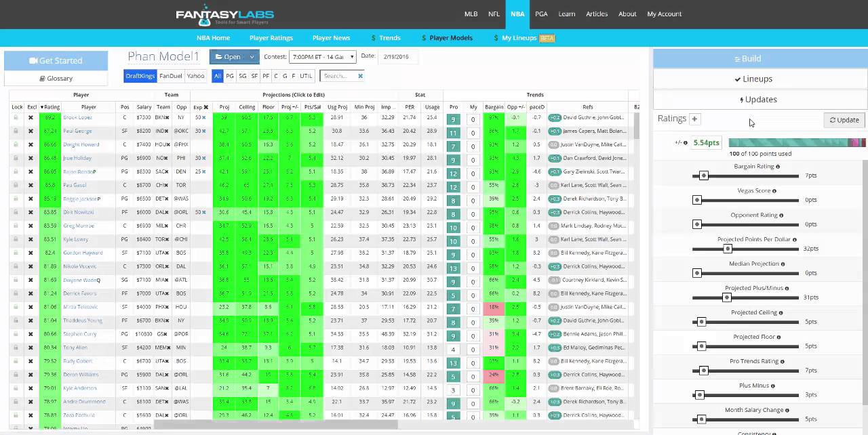Open the Glossary
The width and height of the screenshot is (868, 435).
(56, 79)
